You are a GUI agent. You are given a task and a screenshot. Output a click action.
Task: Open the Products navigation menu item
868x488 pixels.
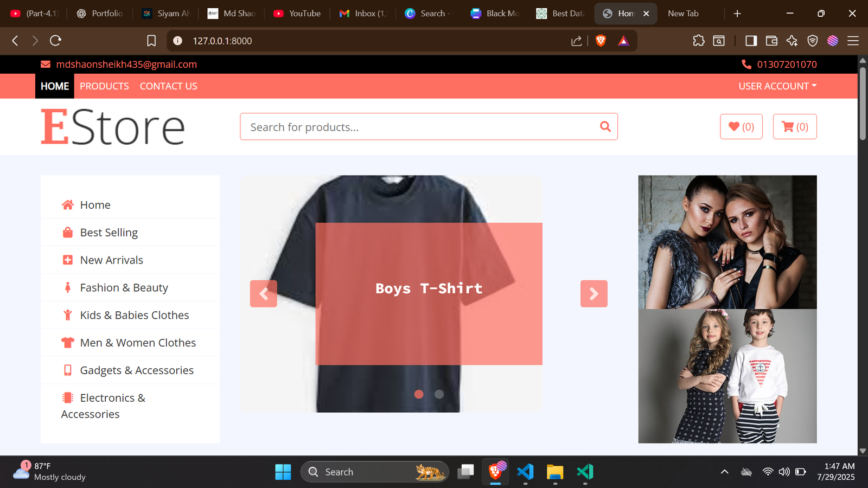click(x=104, y=86)
